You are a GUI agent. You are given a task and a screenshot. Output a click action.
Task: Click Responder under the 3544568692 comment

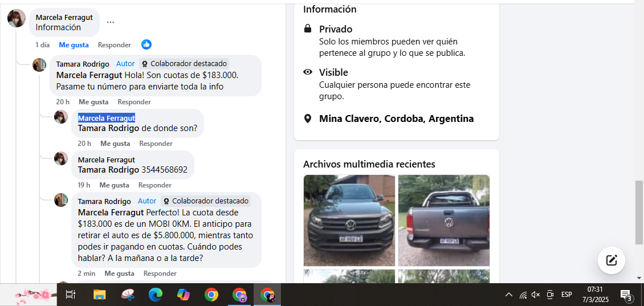tap(155, 185)
